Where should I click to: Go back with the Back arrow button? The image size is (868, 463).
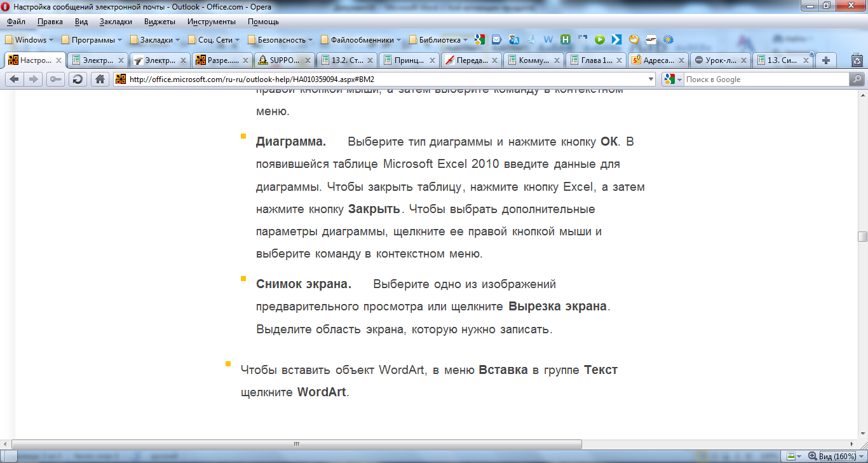tap(15, 79)
